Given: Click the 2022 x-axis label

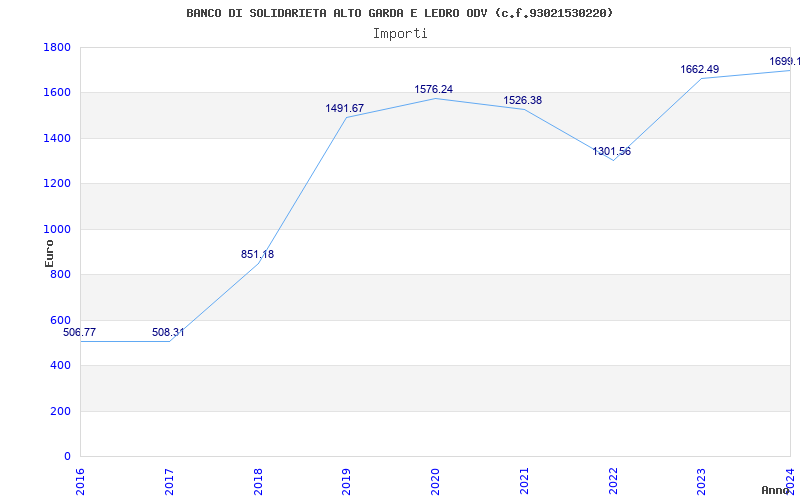Looking at the screenshot, I should (x=613, y=481).
